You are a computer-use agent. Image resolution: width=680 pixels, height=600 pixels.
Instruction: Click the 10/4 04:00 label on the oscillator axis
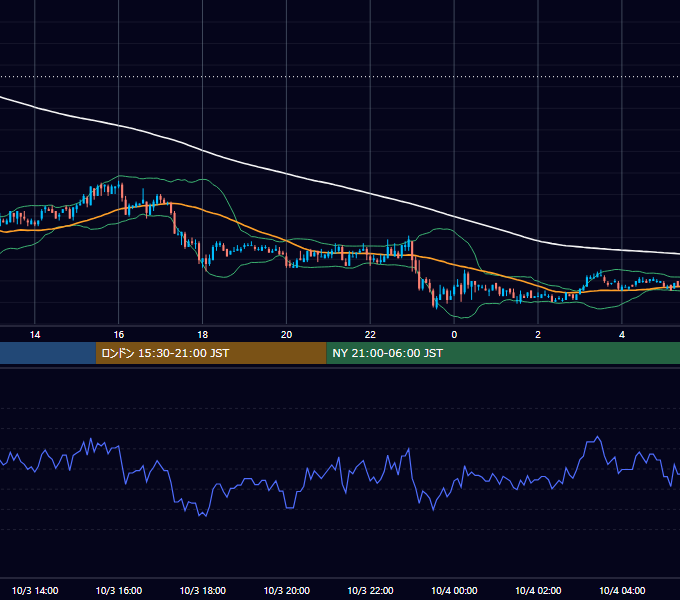[x=622, y=590]
